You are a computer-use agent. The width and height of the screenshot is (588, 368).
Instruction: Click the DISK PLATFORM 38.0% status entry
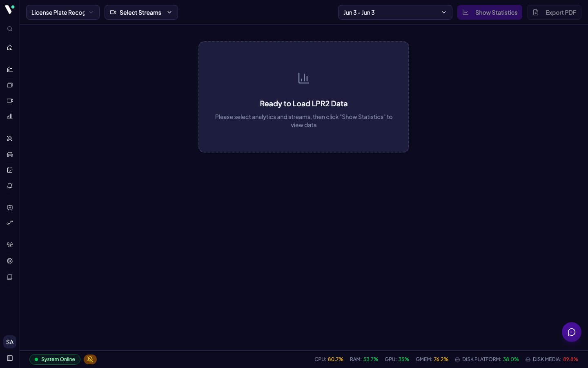tap(487, 359)
